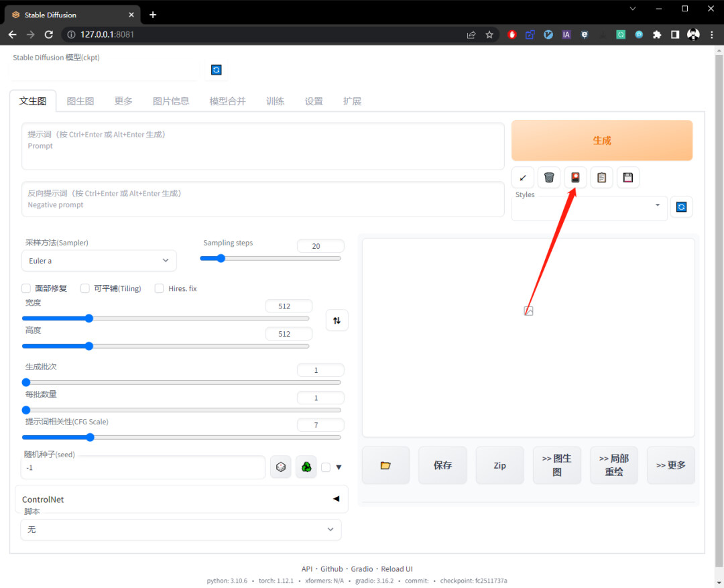This screenshot has height=588, width=724.
Task: Enable the 面部修复 checkbox
Action: (x=26, y=288)
